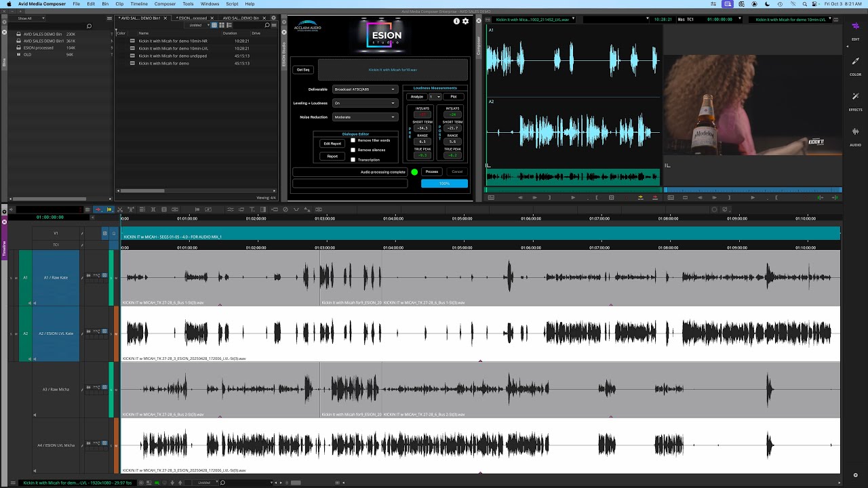
Task: Open the Clip menu
Action: tap(119, 4)
